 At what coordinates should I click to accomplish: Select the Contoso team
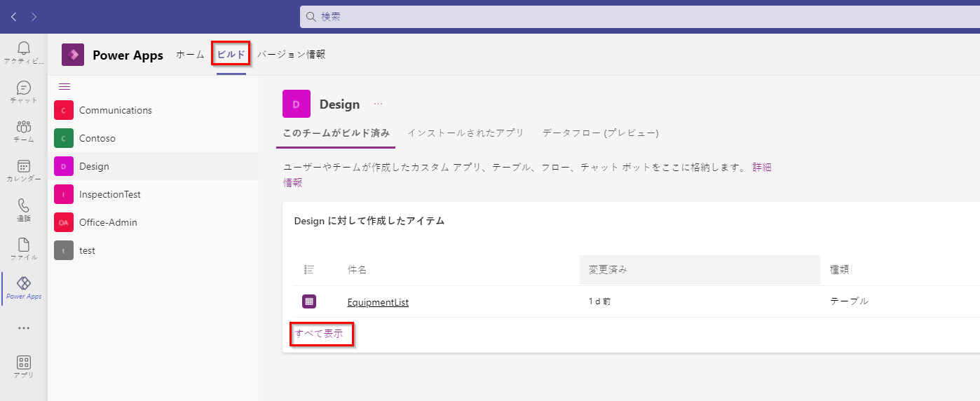(x=154, y=138)
